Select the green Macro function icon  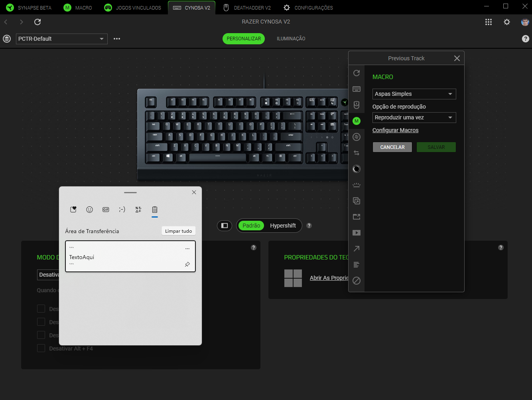pos(357,121)
